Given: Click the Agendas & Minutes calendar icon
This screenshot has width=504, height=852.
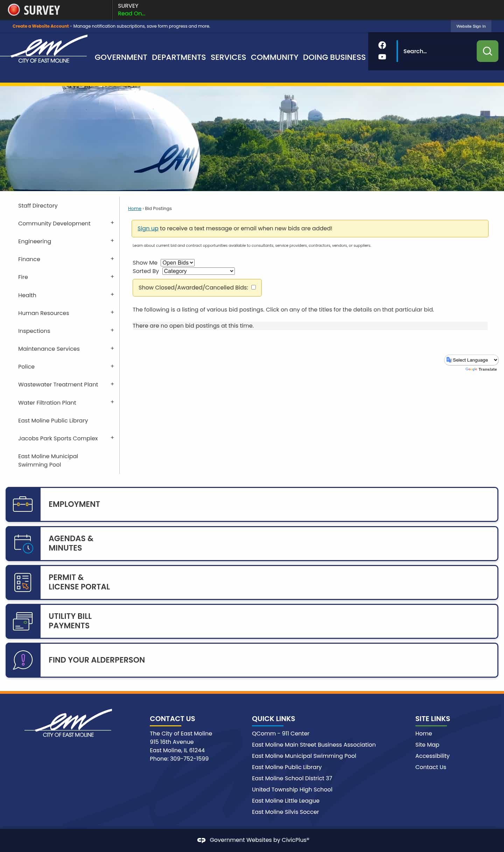Looking at the screenshot, I should coord(23,543).
